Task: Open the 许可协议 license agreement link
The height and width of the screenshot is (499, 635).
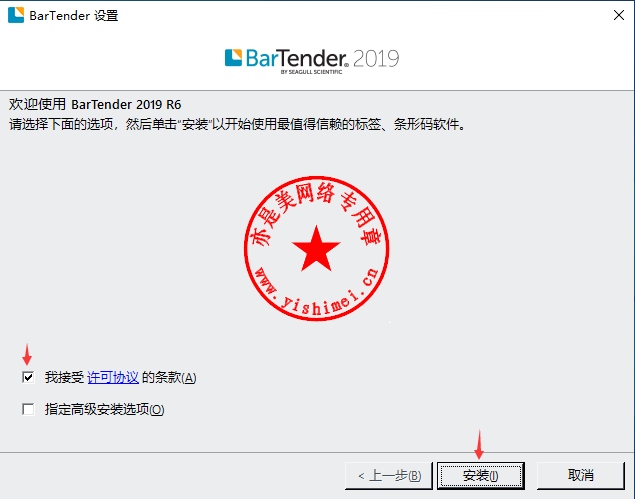Action: pos(113,377)
